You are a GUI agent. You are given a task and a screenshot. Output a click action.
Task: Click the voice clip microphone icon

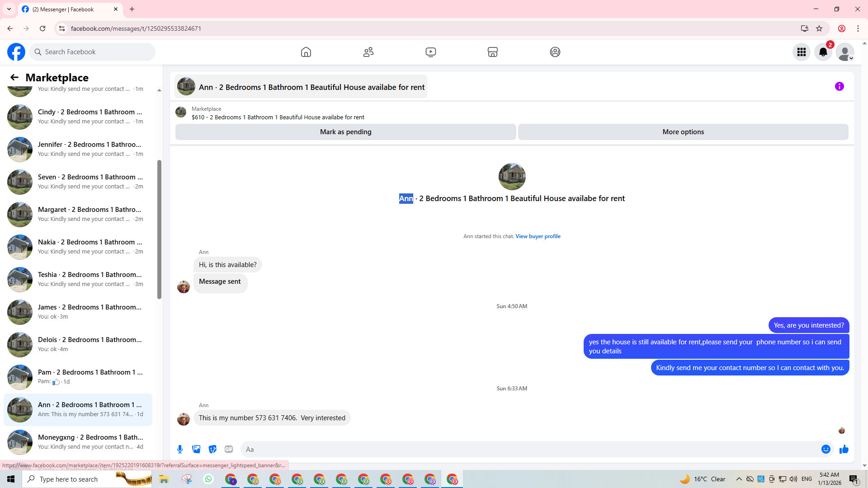pos(180,449)
